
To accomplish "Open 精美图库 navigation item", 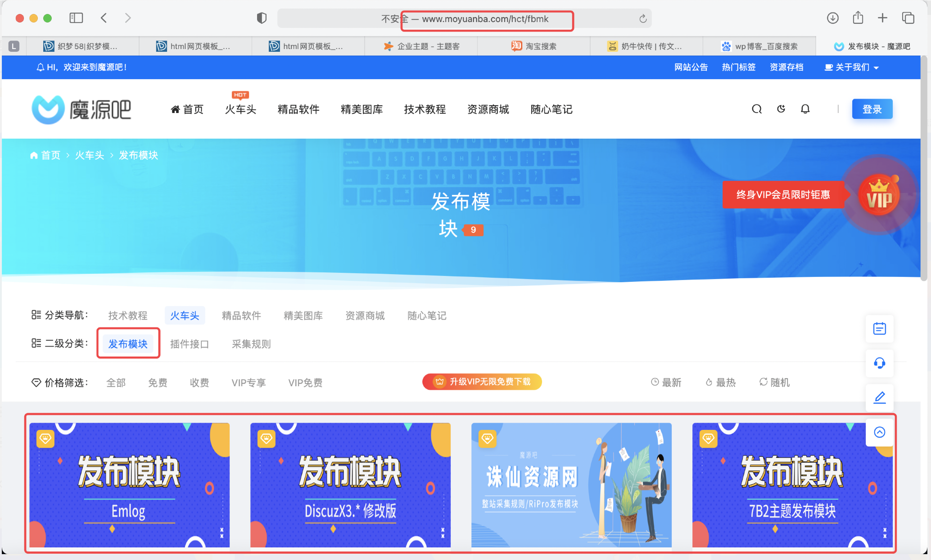I will pyautogui.click(x=362, y=109).
